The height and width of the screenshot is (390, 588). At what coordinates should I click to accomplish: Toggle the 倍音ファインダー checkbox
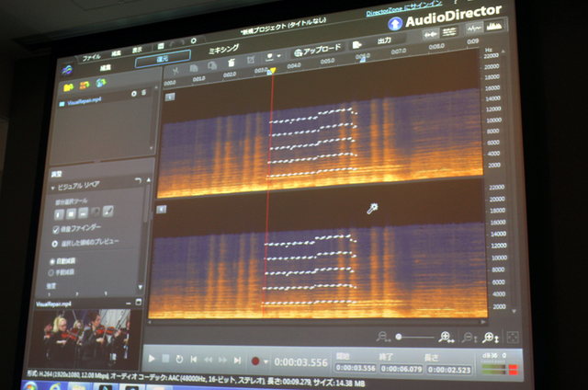click(x=56, y=228)
